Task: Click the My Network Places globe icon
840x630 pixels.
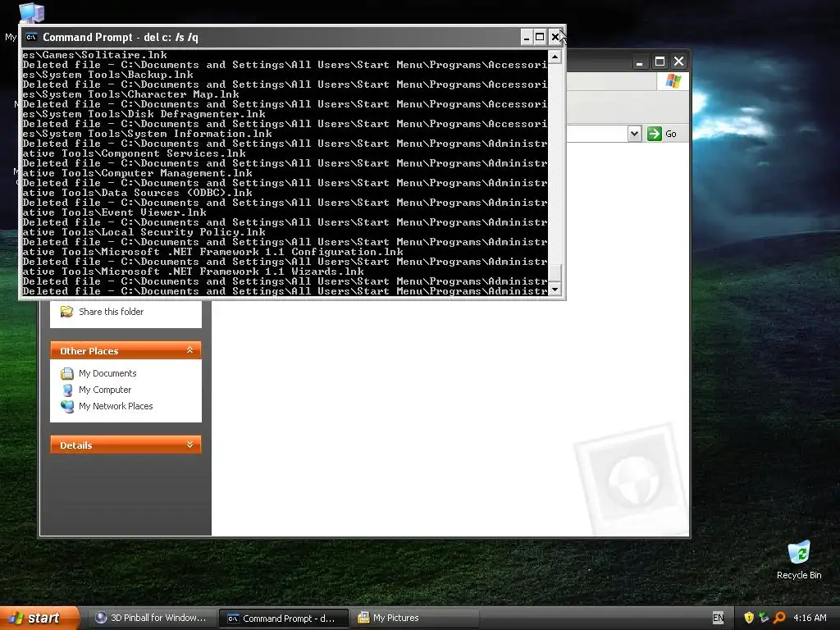Action: [x=67, y=407]
